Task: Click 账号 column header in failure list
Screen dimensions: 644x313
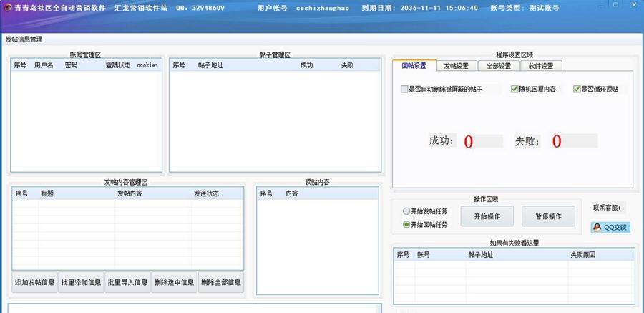Action: point(424,254)
